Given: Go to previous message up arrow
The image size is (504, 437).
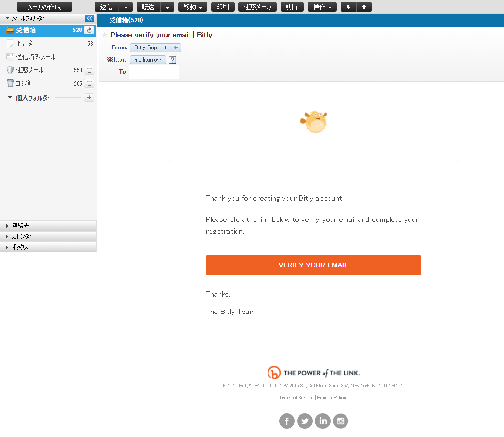Looking at the screenshot, I should [364, 7].
